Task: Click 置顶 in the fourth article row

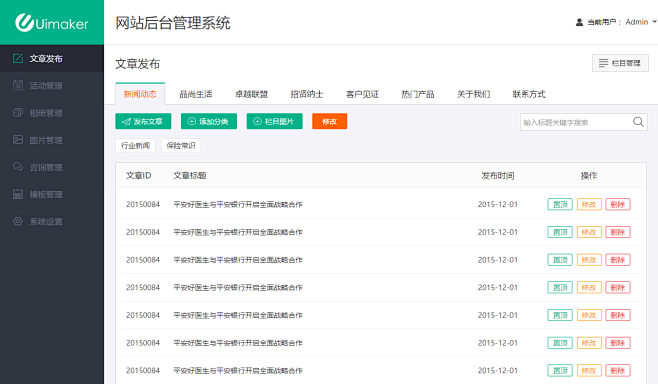Action: pos(560,287)
